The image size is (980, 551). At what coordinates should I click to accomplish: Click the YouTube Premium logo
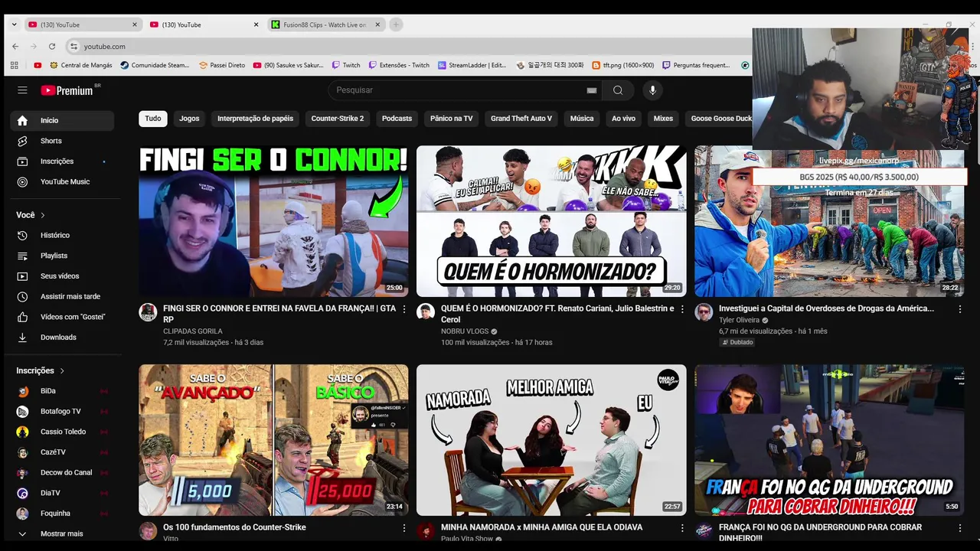(67, 90)
